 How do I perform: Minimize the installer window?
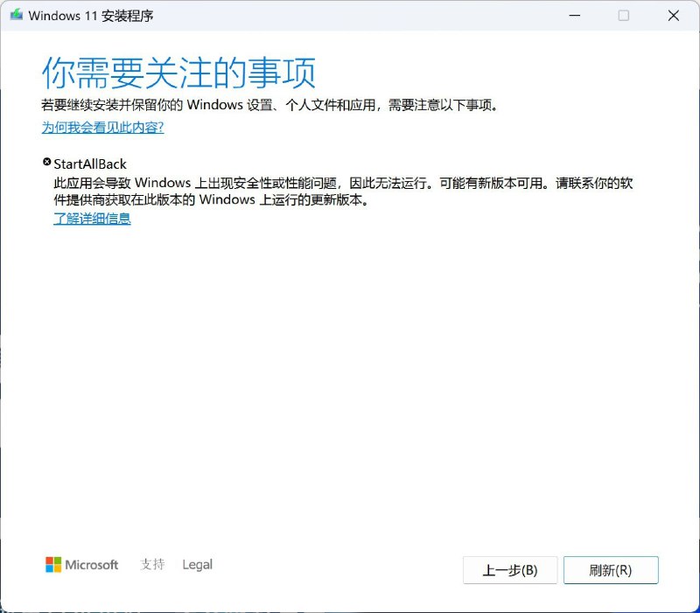[574, 15]
